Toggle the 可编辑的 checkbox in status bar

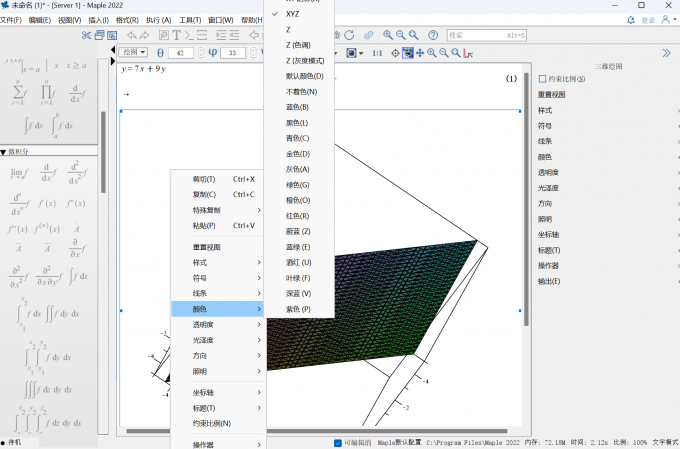click(338, 441)
